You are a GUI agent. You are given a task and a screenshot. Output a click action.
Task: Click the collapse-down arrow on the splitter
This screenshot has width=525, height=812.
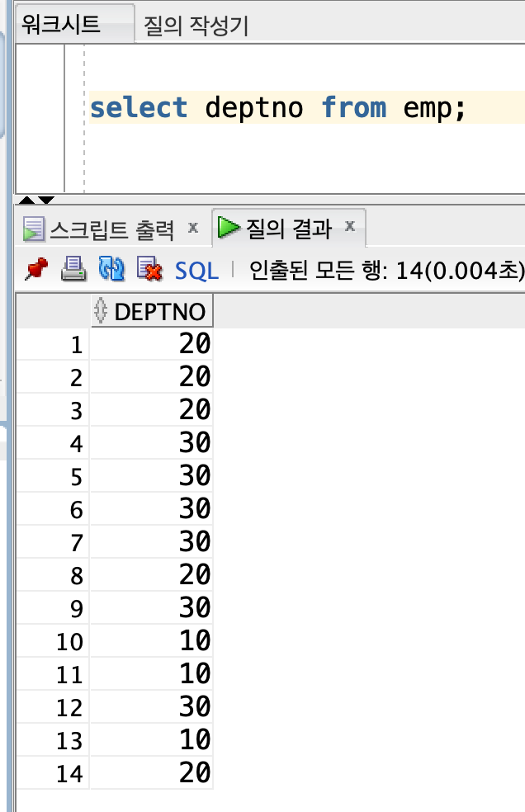pyautogui.click(x=46, y=201)
